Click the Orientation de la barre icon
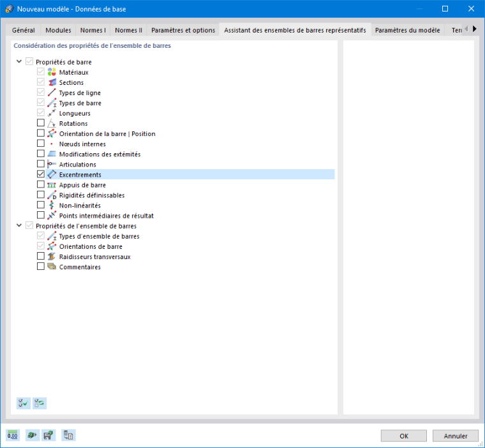Screen dimensions: 485x448 (52, 133)
